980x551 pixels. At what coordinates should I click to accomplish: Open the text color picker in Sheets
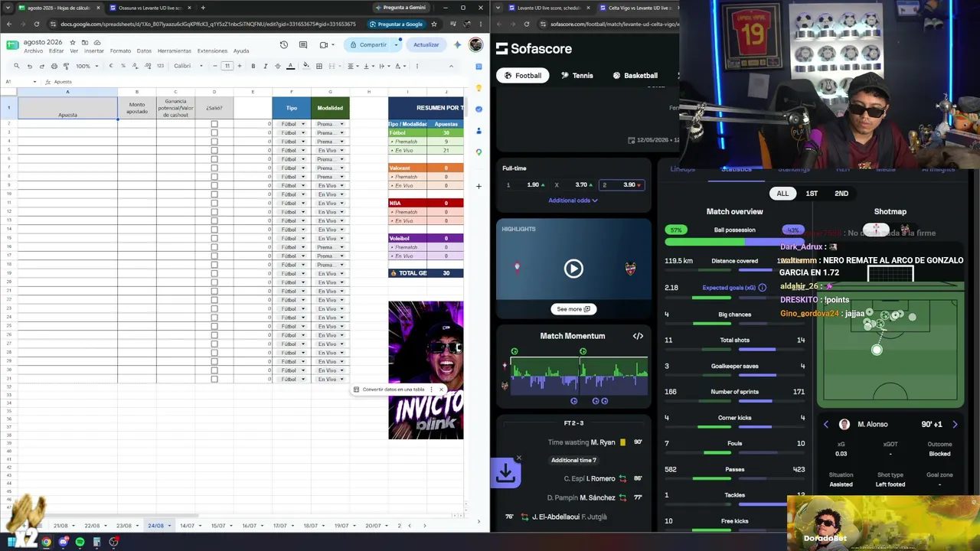[290, 66]
